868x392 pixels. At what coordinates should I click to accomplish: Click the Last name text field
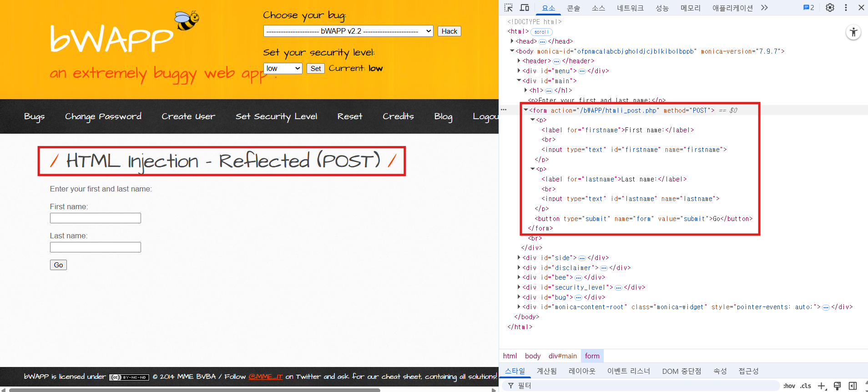pos(96,247)
